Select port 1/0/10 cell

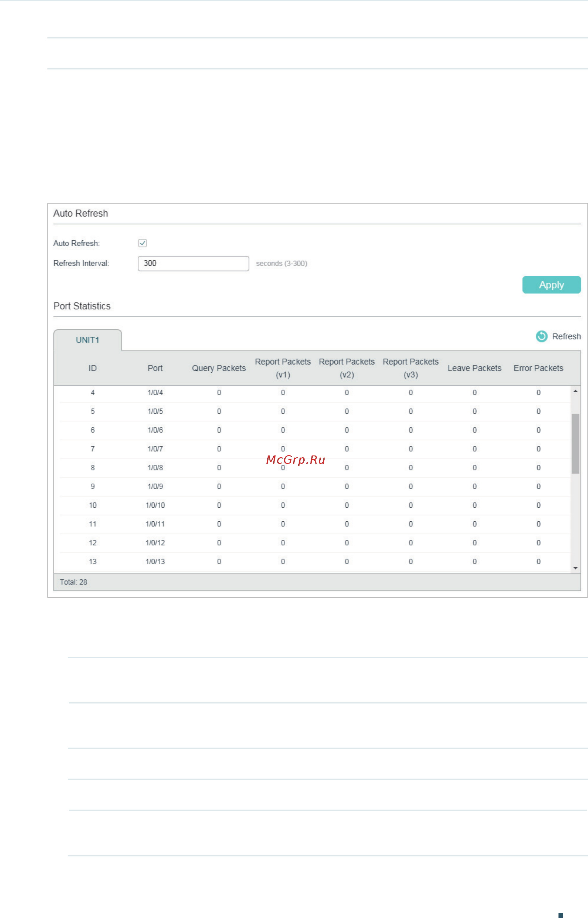[155, 505]
